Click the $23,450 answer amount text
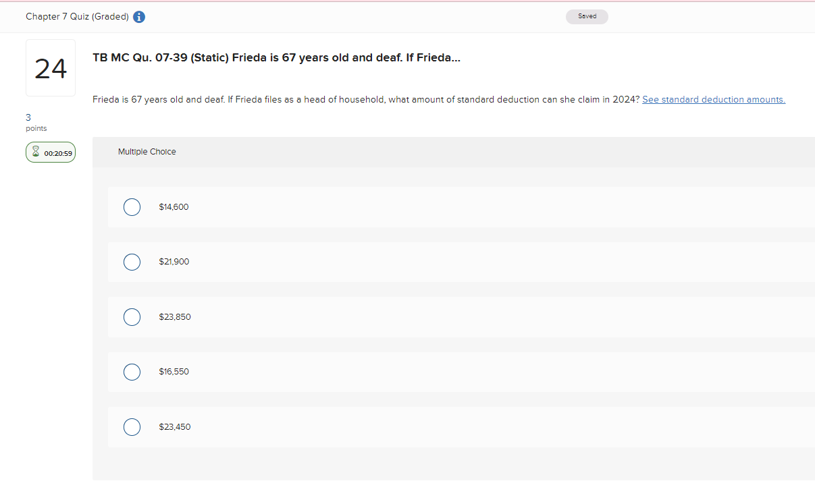The width and height of the screenshot is (815, 504). 174,427
